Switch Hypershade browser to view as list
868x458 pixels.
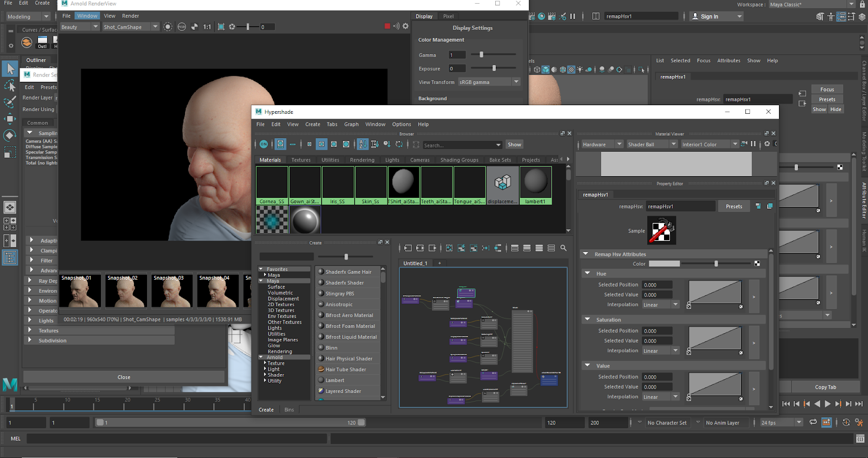pyautogui.click(x=293, y=144)
